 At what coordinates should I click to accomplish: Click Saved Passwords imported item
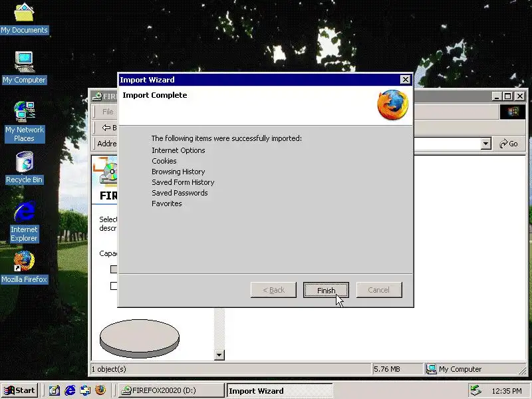point(180,193)
